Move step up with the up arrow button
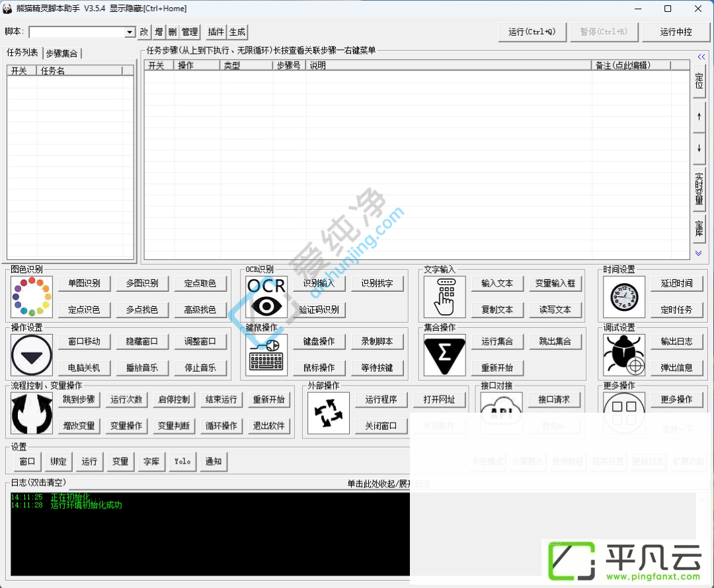Screen dimensions: 714x588 click(x=699, y=116)
